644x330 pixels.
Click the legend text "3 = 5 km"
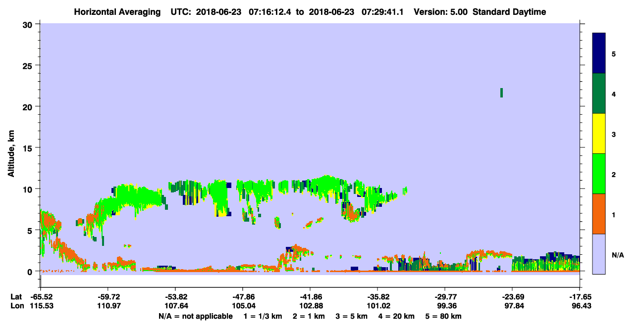pyautogui.click(x=351, y=316)
